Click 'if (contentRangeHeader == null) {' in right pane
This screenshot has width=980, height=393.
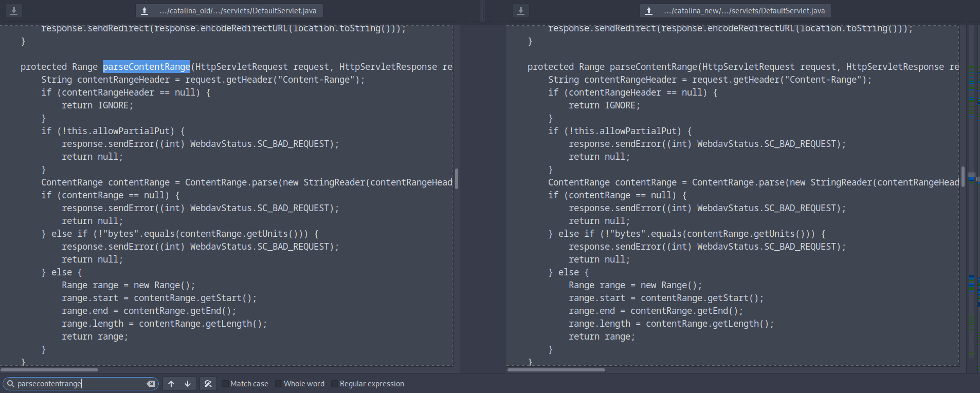coord(633,92)
